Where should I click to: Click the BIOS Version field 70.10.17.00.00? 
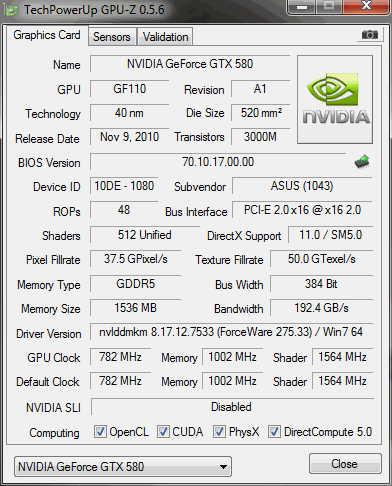(x=218, y=162)
